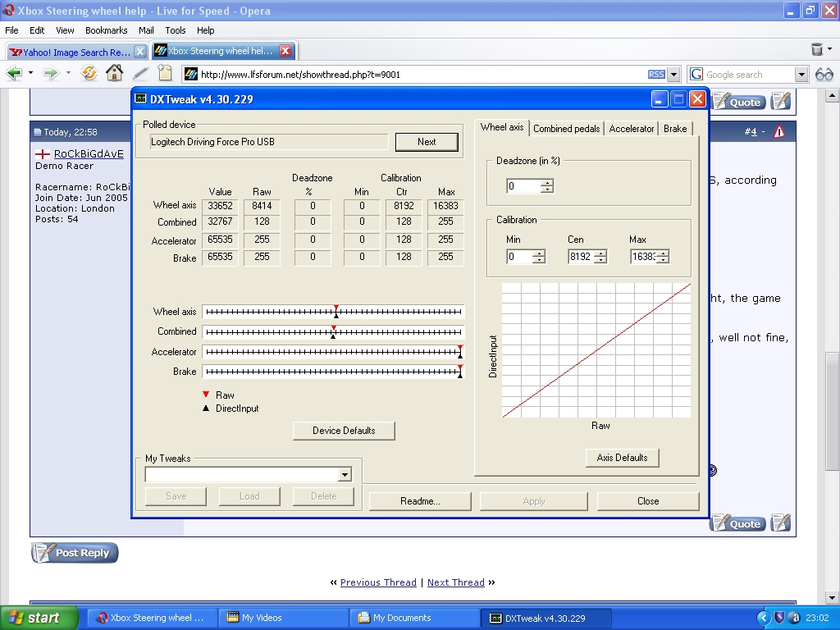Viewport: 840px width, 630px height.
Task: Open the home page icon
Action: tap(114, 73)
